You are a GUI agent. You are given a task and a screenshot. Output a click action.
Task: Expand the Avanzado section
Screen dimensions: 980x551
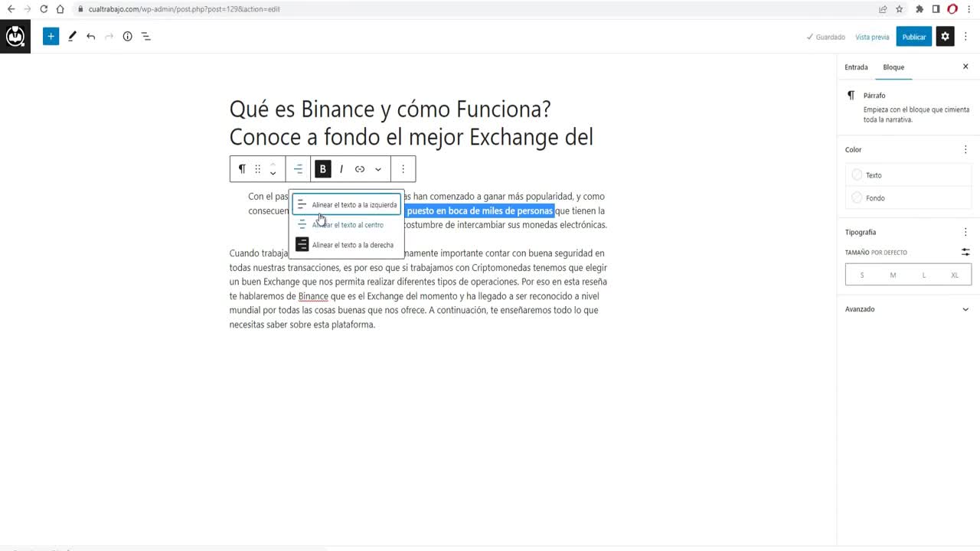(x=908, y=309)
